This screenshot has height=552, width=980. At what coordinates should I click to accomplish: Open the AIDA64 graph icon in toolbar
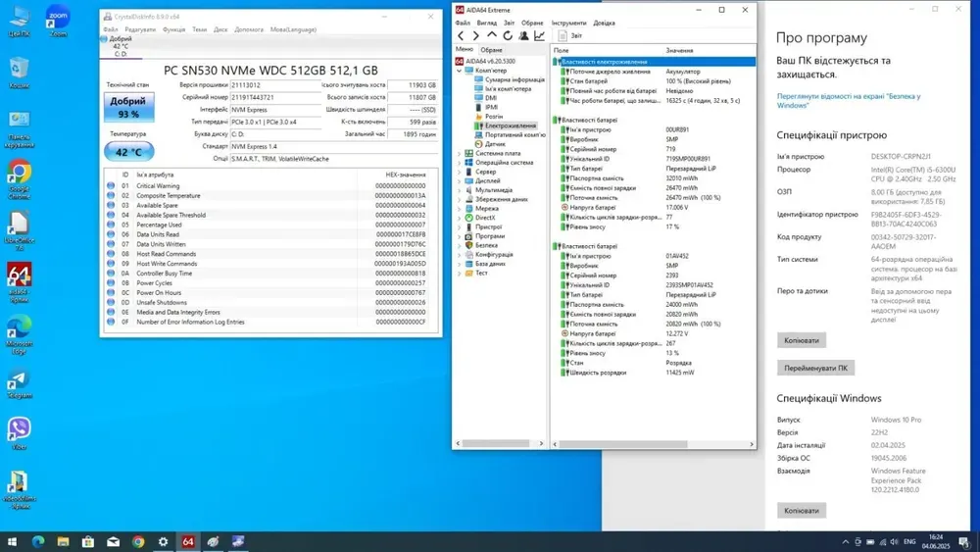pyautogui.click(x=539, y=36)
